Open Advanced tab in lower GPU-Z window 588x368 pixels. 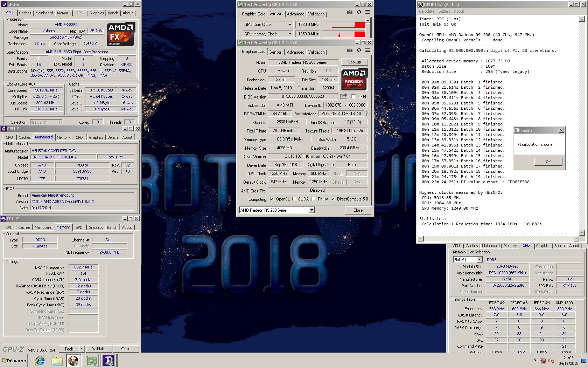pos(295,52)
